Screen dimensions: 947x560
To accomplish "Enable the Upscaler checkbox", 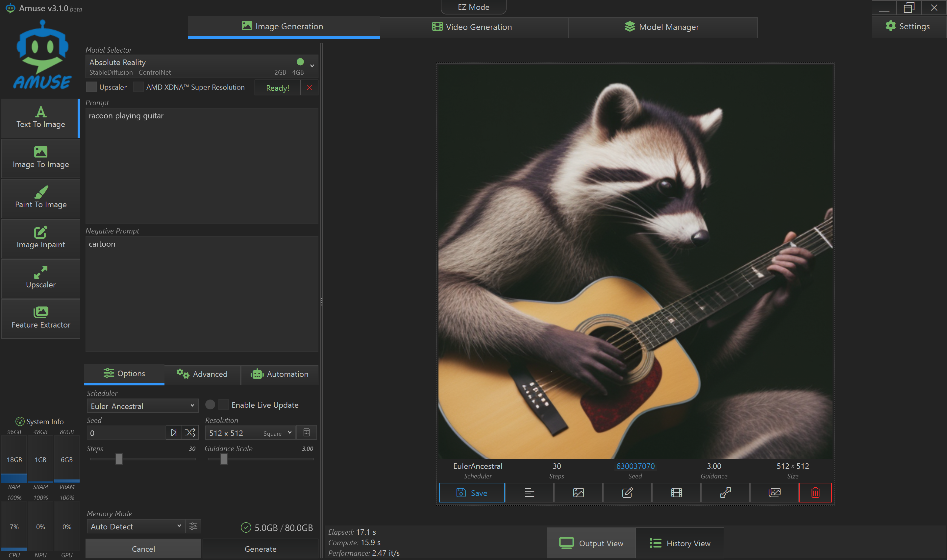I will (x=91, y=87).
